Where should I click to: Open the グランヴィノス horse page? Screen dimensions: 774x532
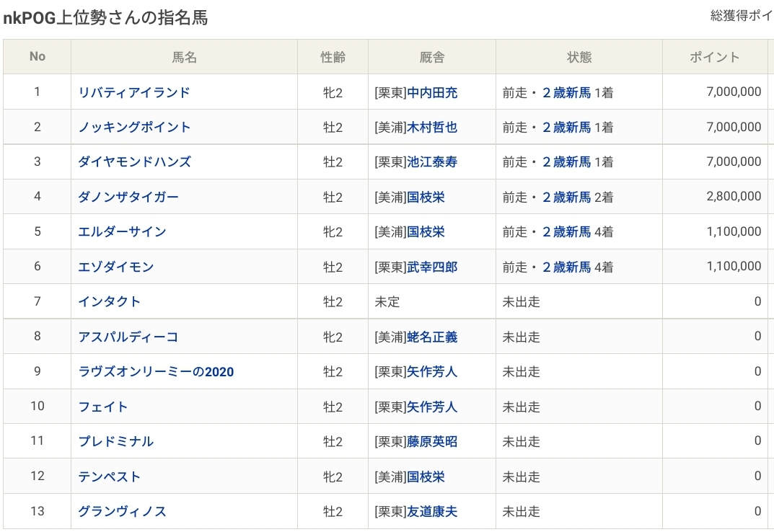coord(123,511)
